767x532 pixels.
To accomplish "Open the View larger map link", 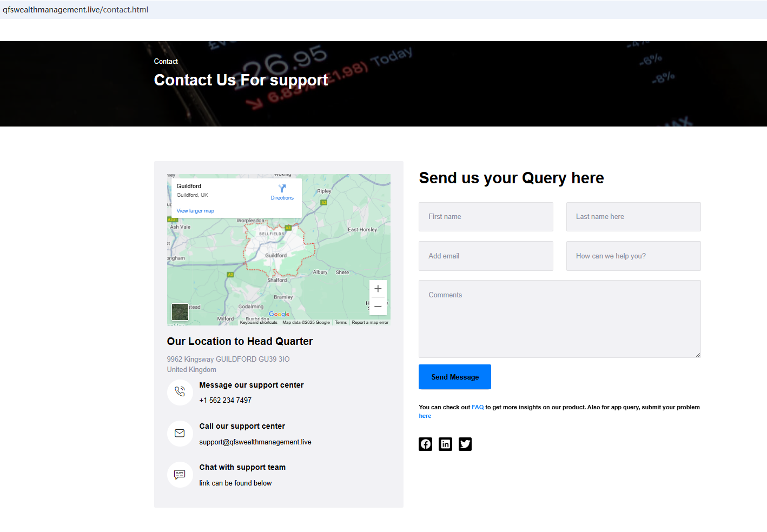I will 195,211.
